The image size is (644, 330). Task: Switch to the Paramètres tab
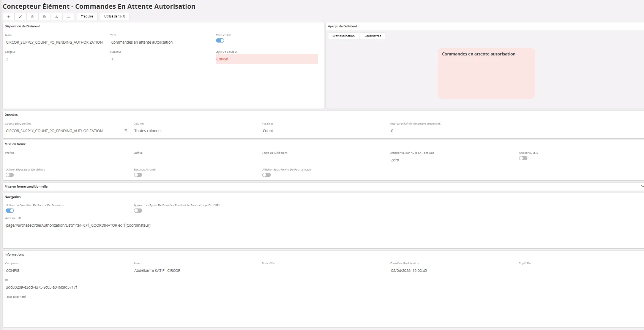(373, 36)
